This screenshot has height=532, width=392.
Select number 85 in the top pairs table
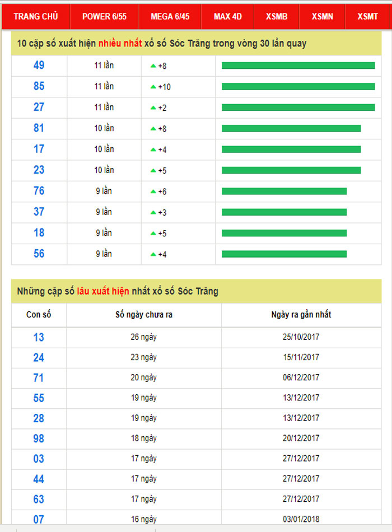[x=39, y=86]
